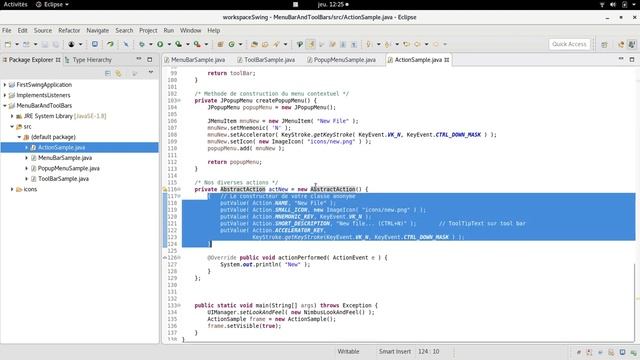
Task: Collapse the MenuBarAndToolBars project
Action: click(x=5, y=106)
